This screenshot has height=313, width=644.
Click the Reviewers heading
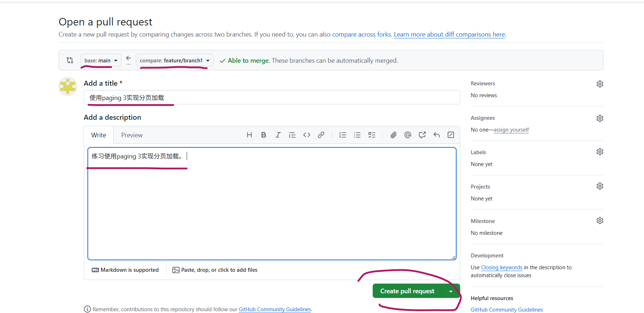coord(483,84)
